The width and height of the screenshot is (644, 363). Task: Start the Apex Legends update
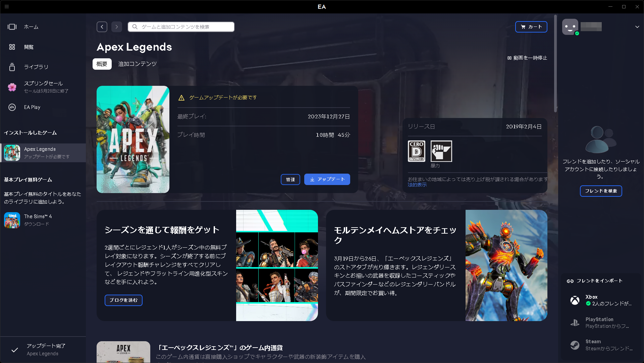(327, 179)
